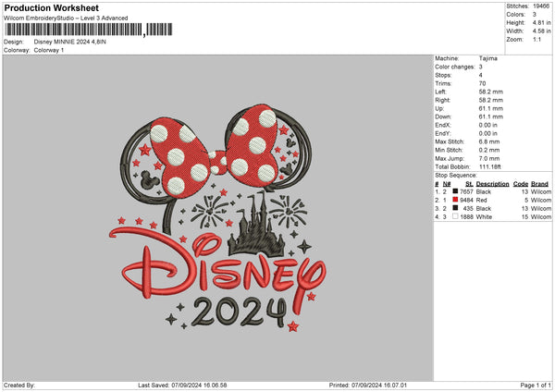
Task: Click the white color swatch in the White row
Action: pyautogui.click(x=455, y=216)
